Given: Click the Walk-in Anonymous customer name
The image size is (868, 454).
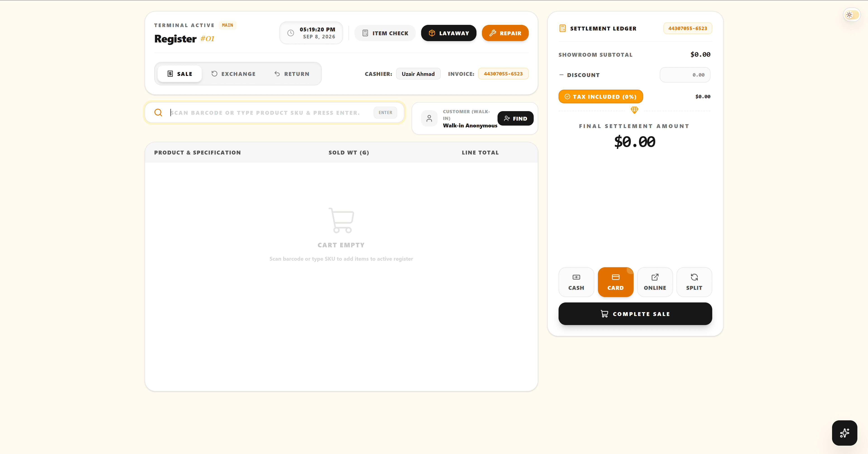Looking at the screenshot, I should 470,125.
